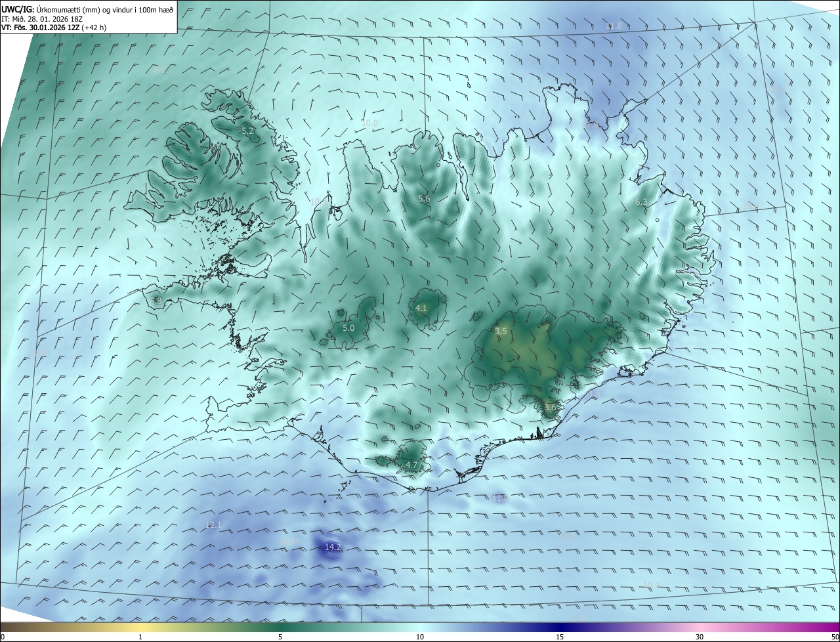840x642 pixels.
Task: Click the 3.5 value label on the large glacier
Action: coord(501,332)
